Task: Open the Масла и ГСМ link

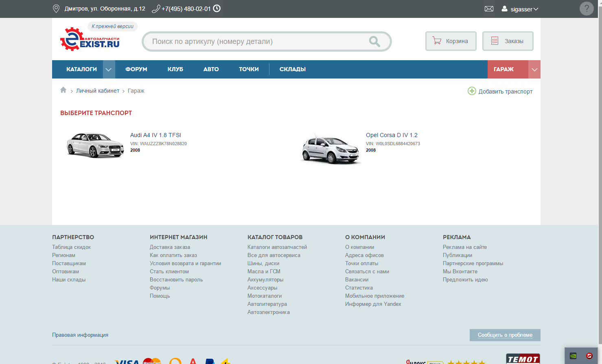Action: coord(264,271)
